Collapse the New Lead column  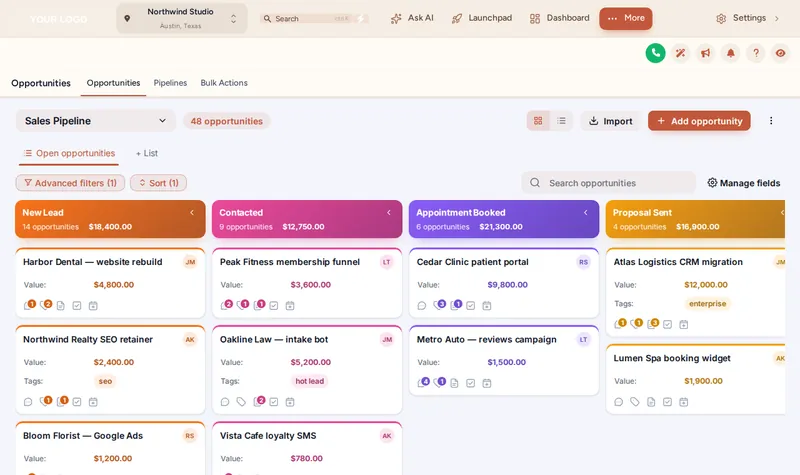[x=192, y=213]
